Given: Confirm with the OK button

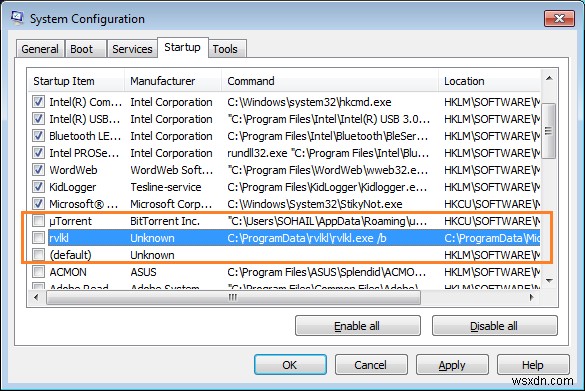Looking at the screenshot, I should (x=290, y=365).
